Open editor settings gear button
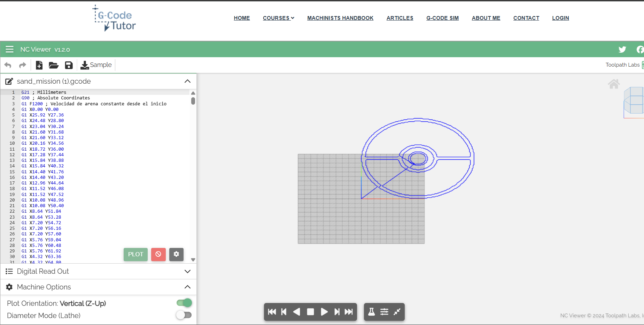Image resolution: width=644 pixels, height=325 pixels. click(x=176, y=255)
